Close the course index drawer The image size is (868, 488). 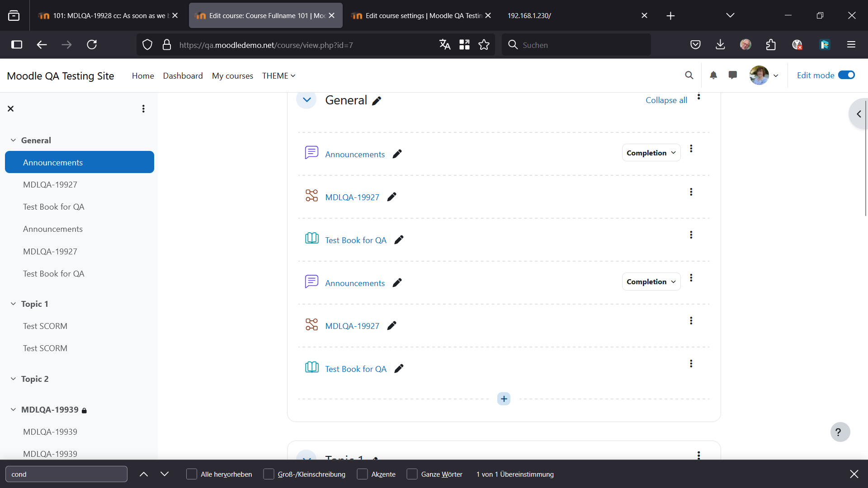pyautogui.click(x=11, y=109)
